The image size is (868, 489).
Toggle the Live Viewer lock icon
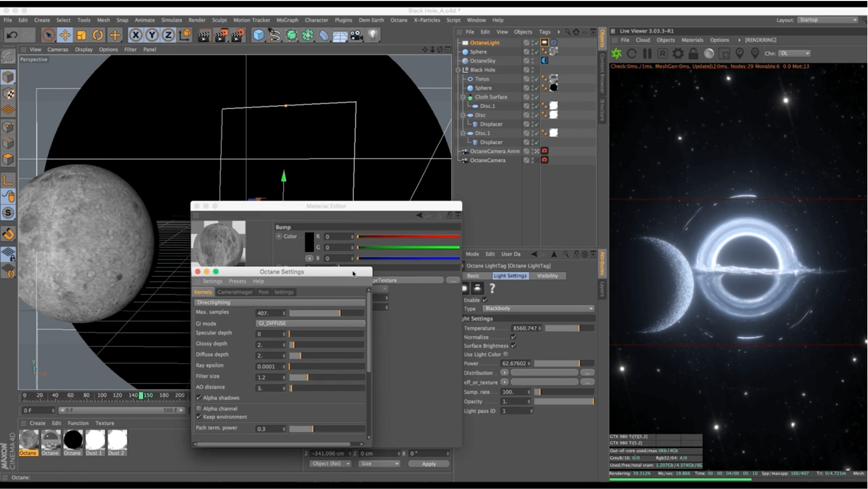coord(693,53)
